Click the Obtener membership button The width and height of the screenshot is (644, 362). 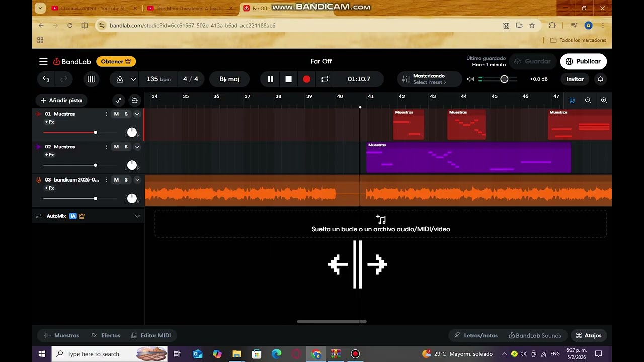(116, 61)
